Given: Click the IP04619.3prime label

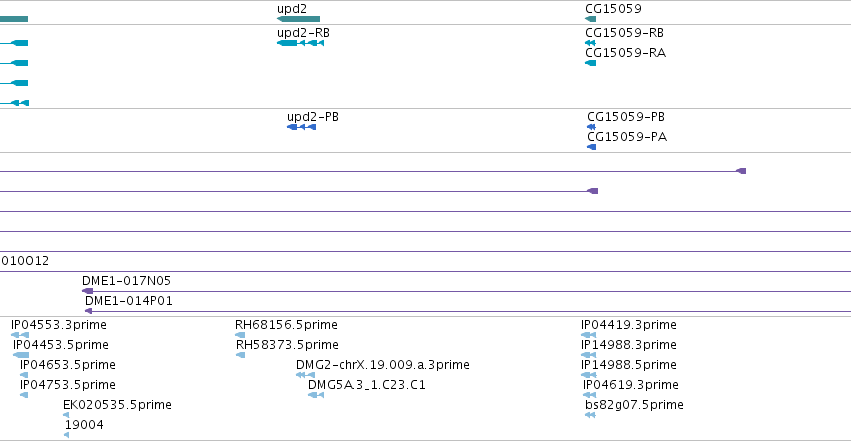Looking at the screenshot, I should click(x=631, y=385).
